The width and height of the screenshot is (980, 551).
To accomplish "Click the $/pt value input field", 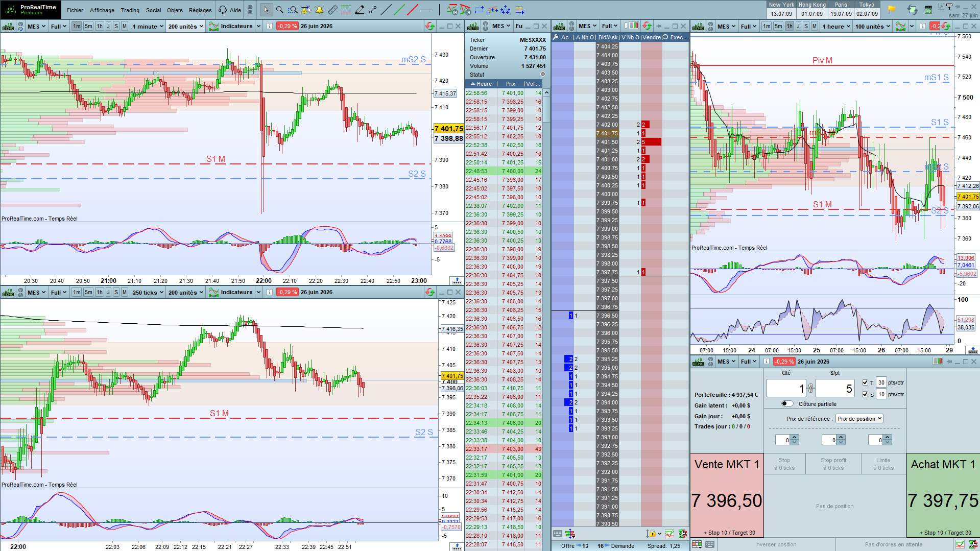I will click(x=834, y=389).
